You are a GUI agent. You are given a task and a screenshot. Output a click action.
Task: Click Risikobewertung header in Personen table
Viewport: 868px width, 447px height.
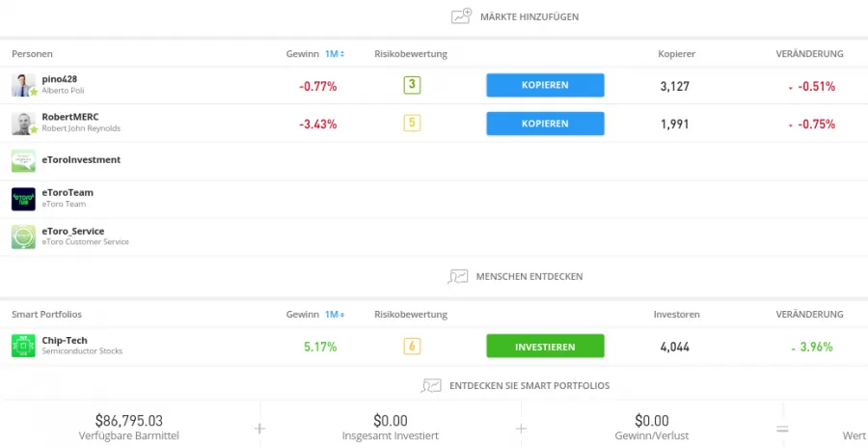(x=411, y=54)
